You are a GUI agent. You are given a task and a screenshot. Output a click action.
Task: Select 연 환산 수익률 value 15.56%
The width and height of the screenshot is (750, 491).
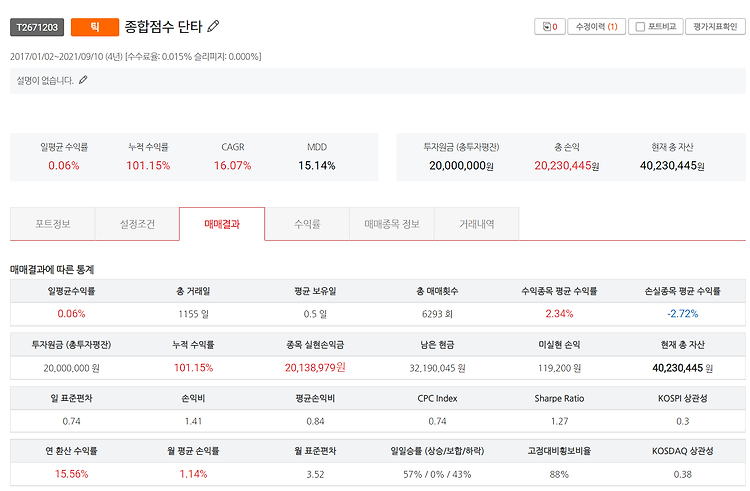coord(71,474)
